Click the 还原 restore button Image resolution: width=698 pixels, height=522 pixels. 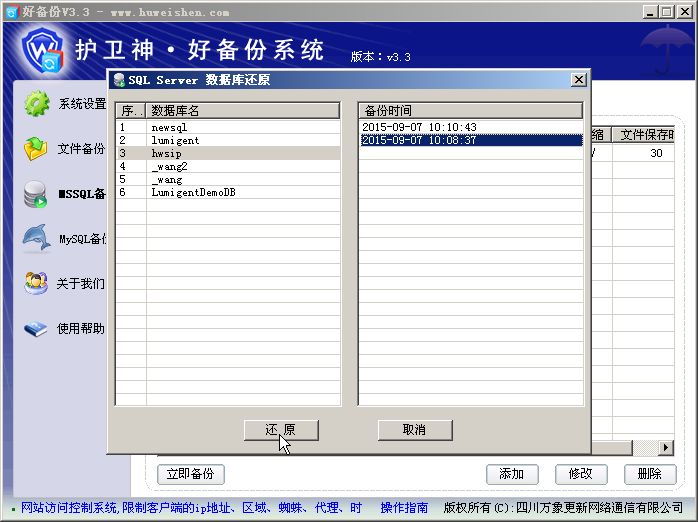pyautogui.click(x=281, y=430)
